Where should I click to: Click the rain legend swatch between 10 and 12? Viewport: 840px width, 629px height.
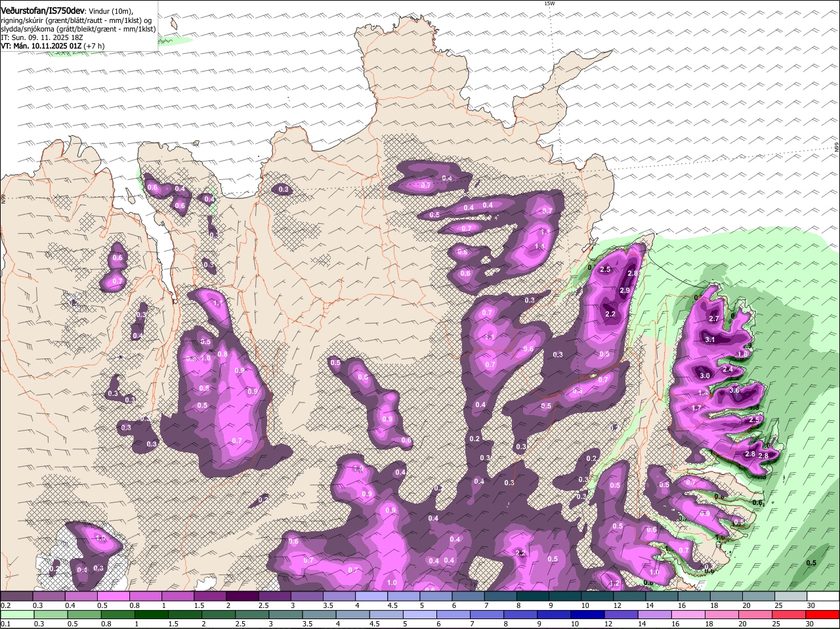pyautogui.click(x=588, y=614)
